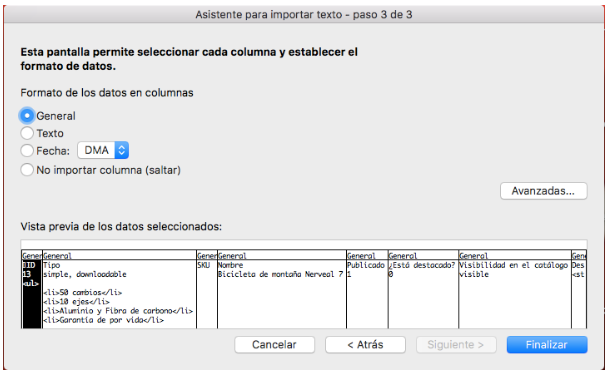The width and height of the screenshot is (609, 374).
Task: Open the DMA date format dropdown
Action: [x=103, y=150]
